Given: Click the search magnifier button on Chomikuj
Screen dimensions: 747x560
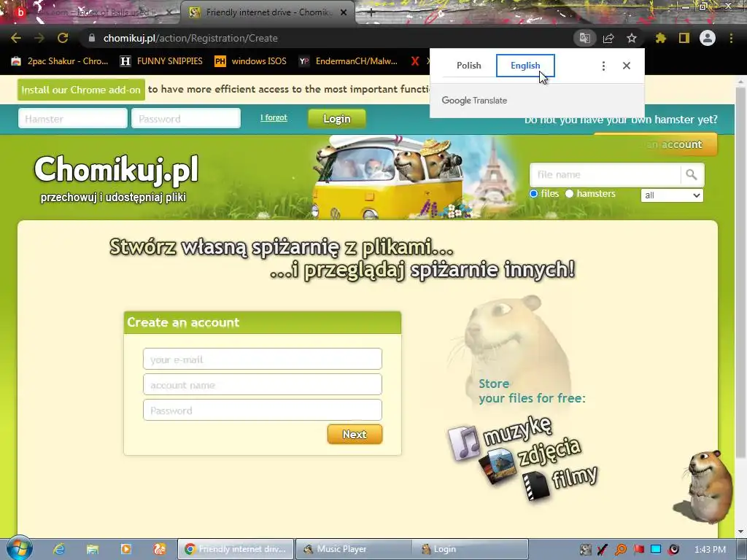Looking at the screenshot, I should (692, 175).
